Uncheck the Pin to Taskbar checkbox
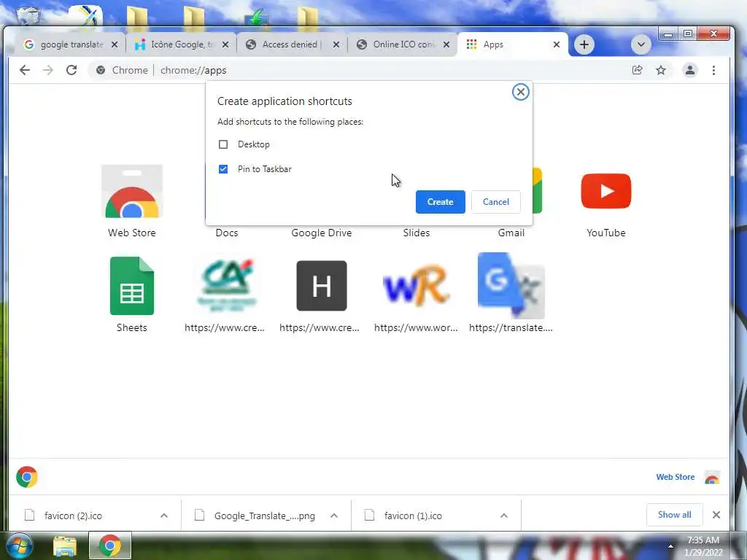The height and width of the screenshot is (560, 747). coord(223,169)
